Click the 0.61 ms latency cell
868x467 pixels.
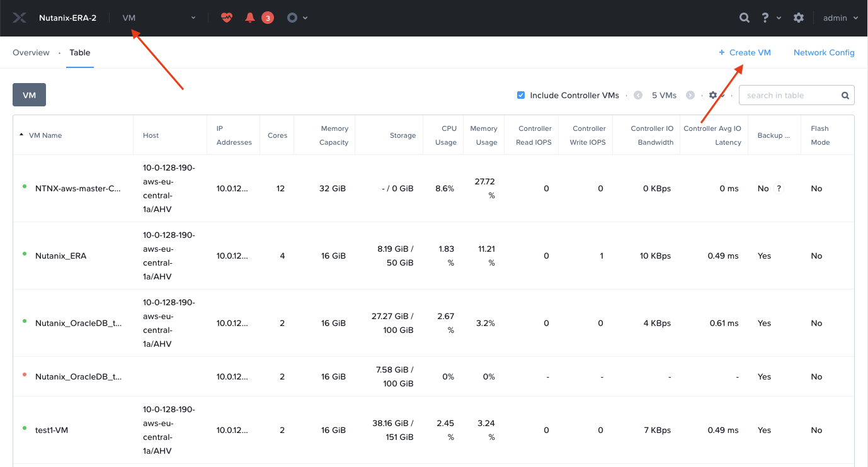click(724, 323)
